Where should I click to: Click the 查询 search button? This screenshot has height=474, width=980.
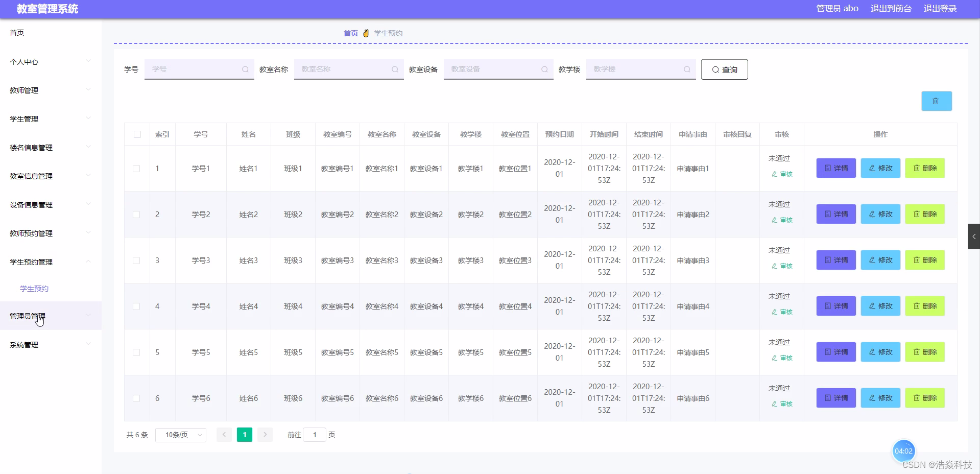(x=724, y=69)
